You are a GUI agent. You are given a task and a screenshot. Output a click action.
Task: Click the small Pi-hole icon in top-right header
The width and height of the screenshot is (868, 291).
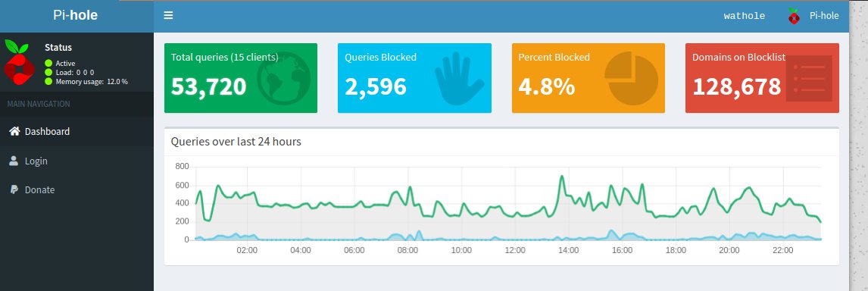tap(794, 16)
